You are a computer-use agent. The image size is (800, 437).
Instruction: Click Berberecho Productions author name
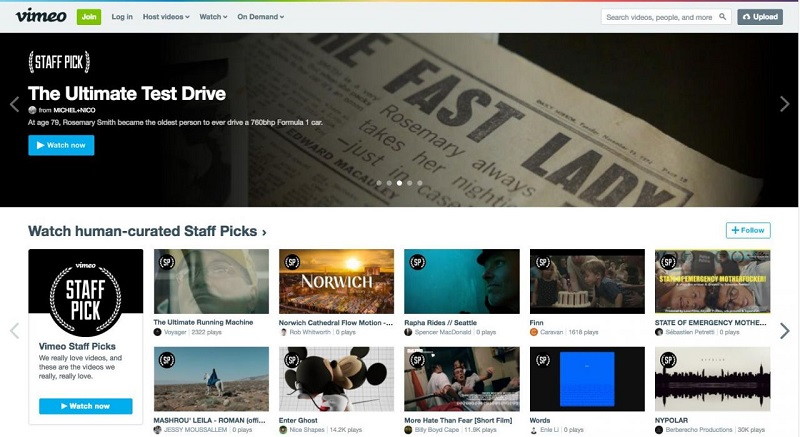pos(699,430)
